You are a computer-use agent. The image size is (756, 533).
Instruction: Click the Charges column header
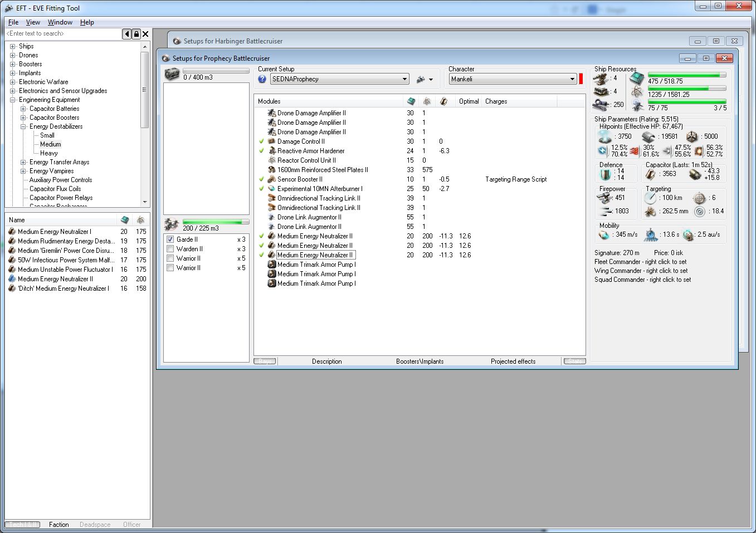[520, 101]
